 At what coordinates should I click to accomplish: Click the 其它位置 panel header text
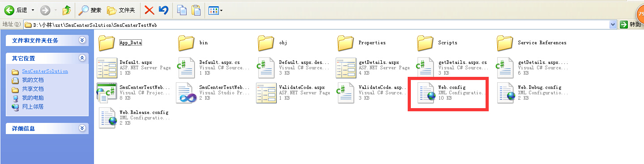[x=24, y=58]
